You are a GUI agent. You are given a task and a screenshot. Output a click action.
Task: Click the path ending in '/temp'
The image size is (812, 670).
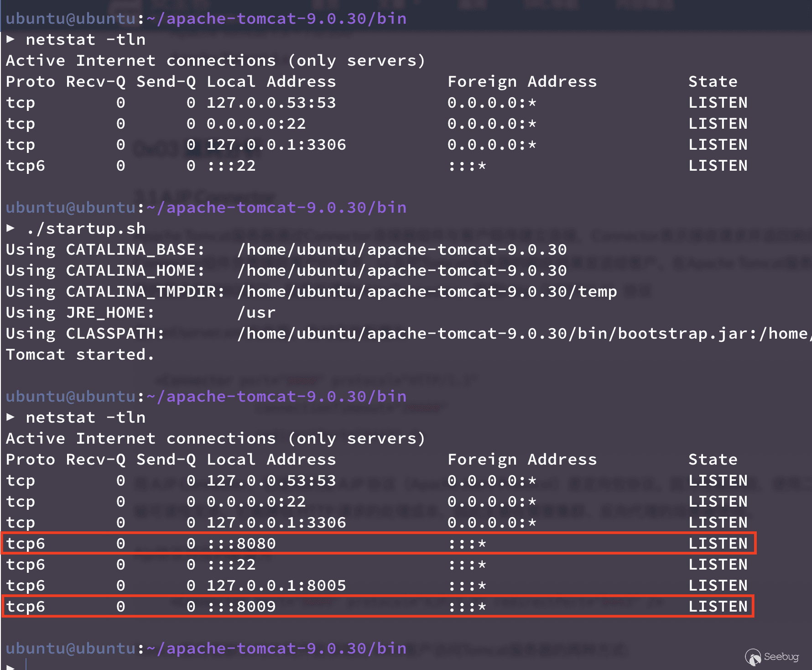[x=427, y=292]
